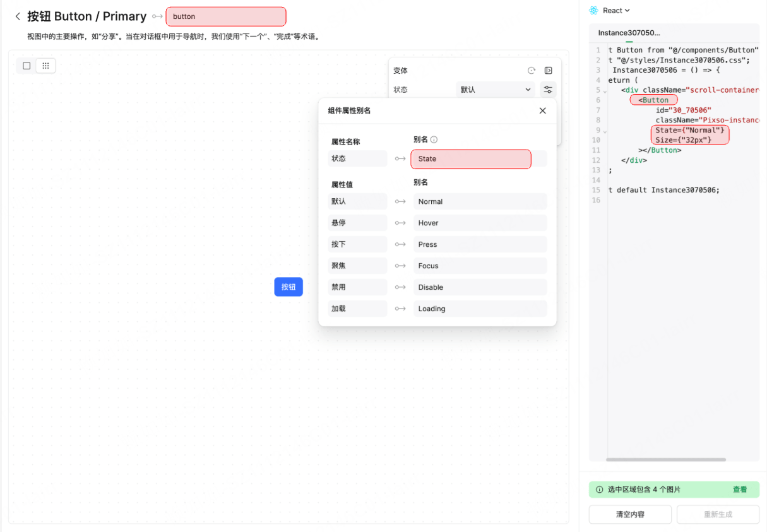Toggle the link connector next to 状态 property
The height and width of the screenshot is (532, 767).
[400, 158]
